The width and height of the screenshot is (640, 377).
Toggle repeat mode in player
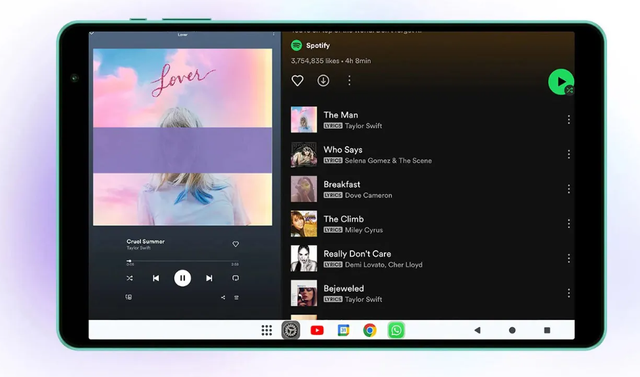click(236, 278)
